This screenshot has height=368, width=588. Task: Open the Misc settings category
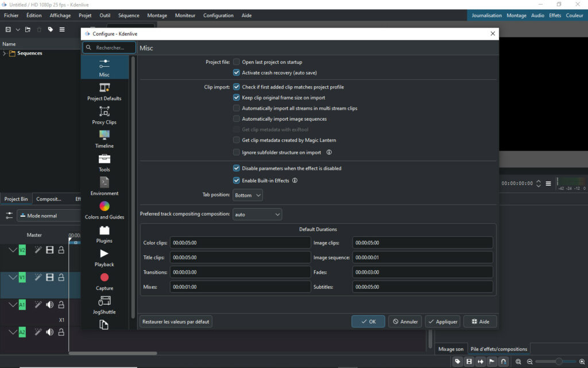point(105,68)
